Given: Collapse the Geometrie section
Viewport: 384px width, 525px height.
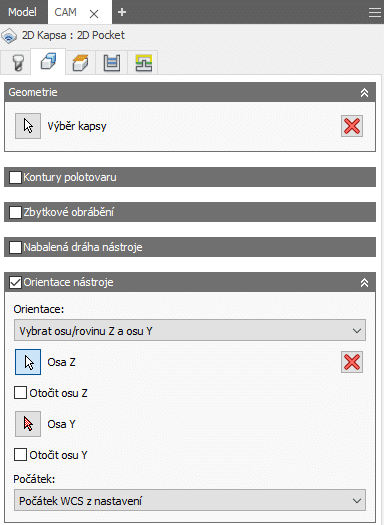Looking at the screenshot, I should click(x=364, y=92).
